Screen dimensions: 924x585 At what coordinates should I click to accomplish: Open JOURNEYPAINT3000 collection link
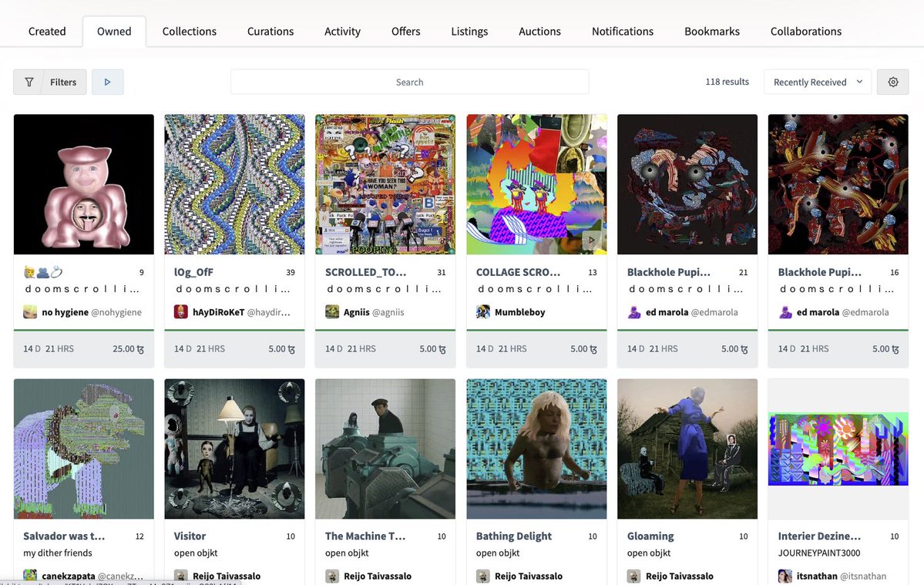(819, 553)
